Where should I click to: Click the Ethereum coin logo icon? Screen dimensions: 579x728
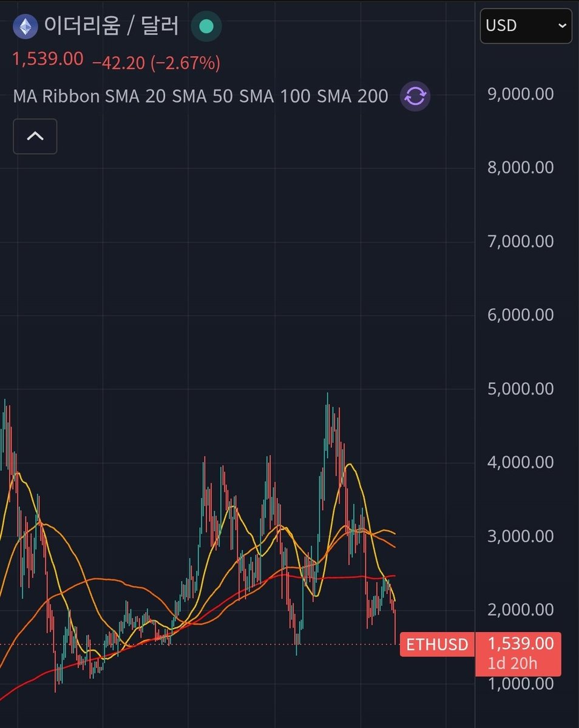(25, 27)
